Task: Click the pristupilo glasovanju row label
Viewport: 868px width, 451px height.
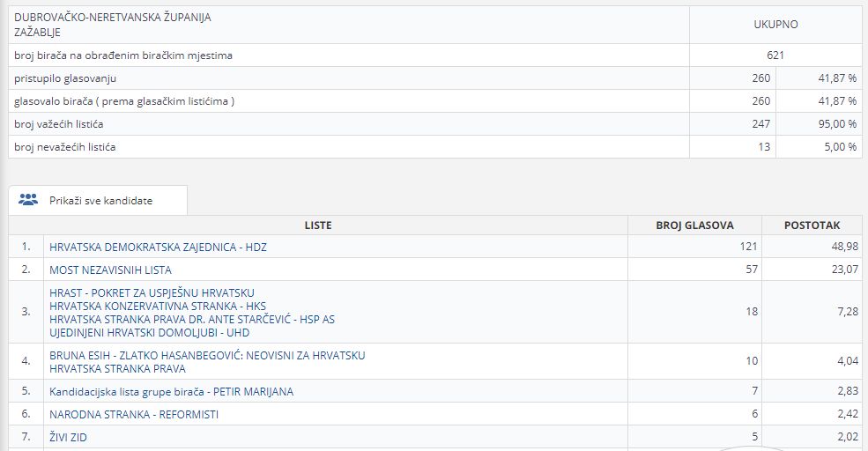Action: point(65,78)
